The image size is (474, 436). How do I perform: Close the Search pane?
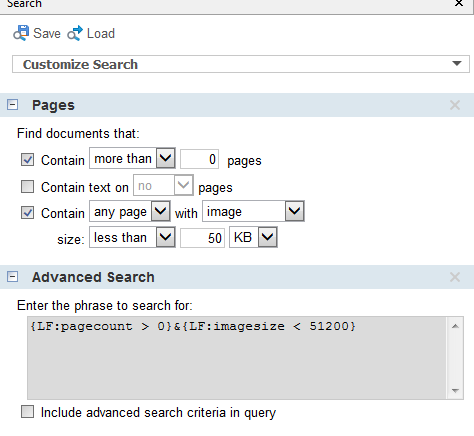point(459,3)
